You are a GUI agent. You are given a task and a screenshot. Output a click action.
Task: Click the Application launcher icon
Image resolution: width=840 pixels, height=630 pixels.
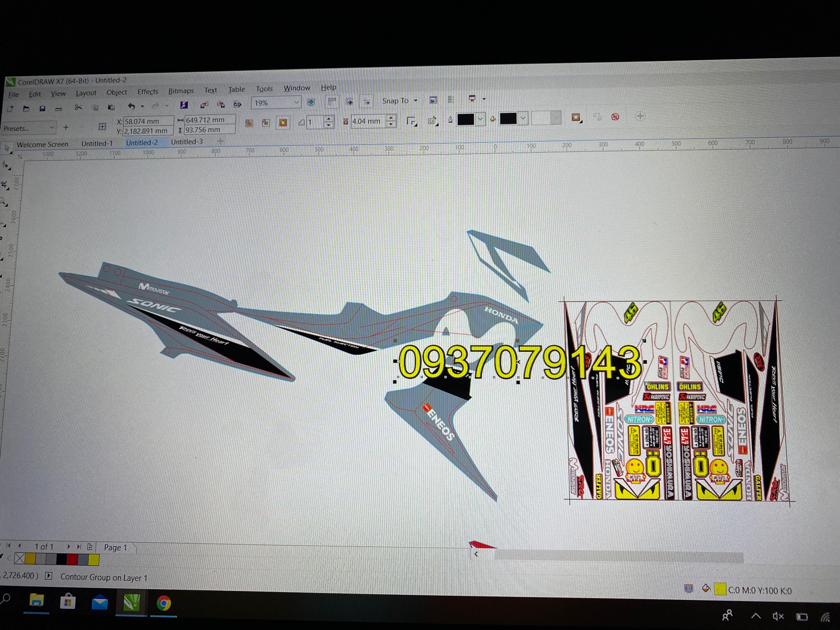(472, 99)
